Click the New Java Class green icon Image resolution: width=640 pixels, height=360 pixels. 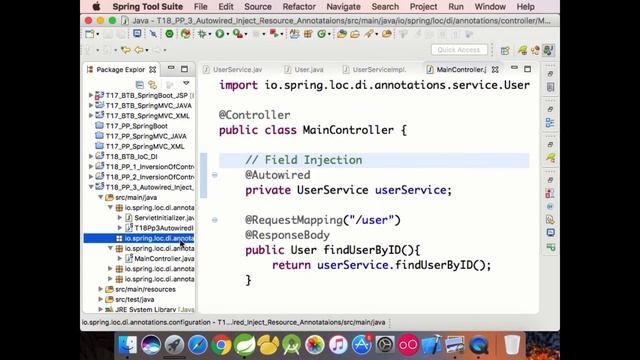coord(322,34)
